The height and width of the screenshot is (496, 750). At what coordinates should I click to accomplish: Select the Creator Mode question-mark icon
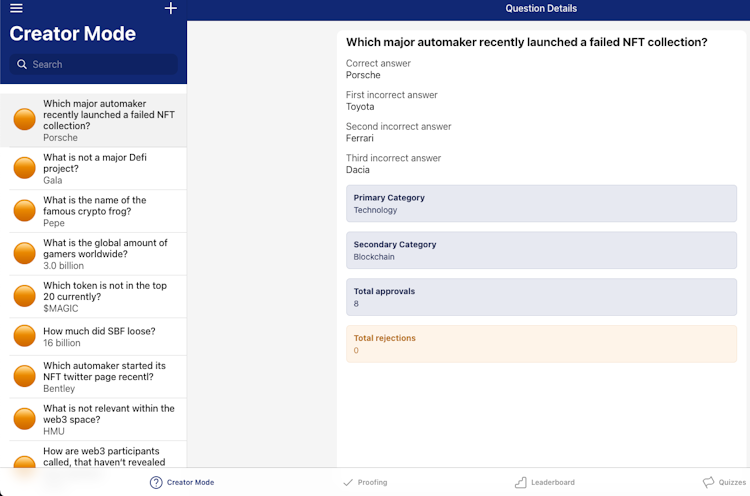point(156,482)
